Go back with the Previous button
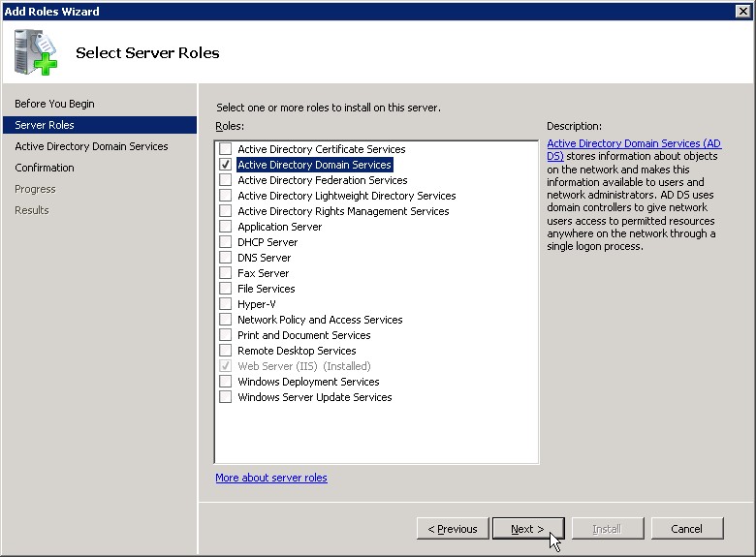Image resolution: width=756 pixels, height=557 pixels. tap(453, 529)
